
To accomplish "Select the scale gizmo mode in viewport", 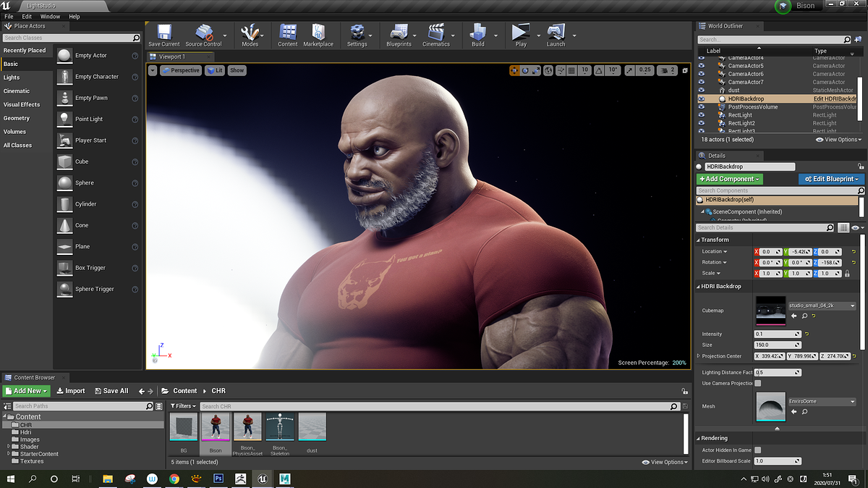I will pos(537,70).
